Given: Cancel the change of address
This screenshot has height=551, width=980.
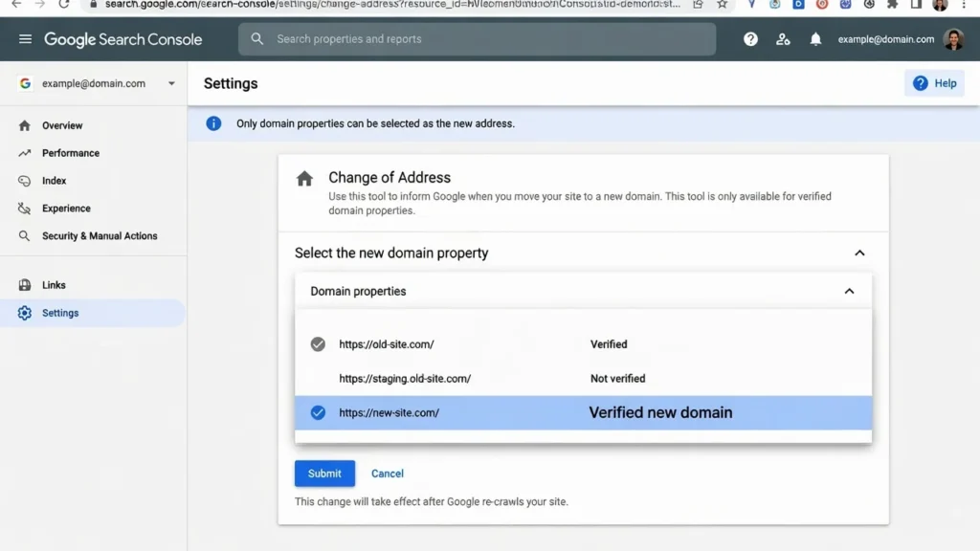Looking at the screenshot, I should coord(388,474).
